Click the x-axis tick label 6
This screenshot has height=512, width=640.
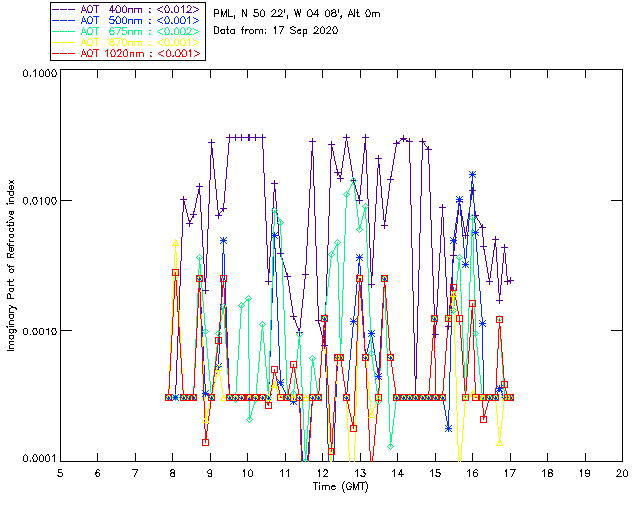pyautogui.click(x=98, y=473)
